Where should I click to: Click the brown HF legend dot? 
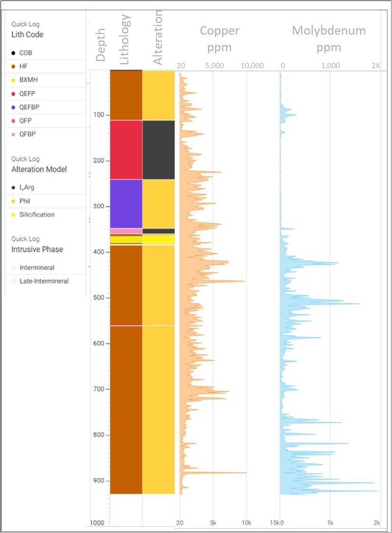tap(13, 67)
